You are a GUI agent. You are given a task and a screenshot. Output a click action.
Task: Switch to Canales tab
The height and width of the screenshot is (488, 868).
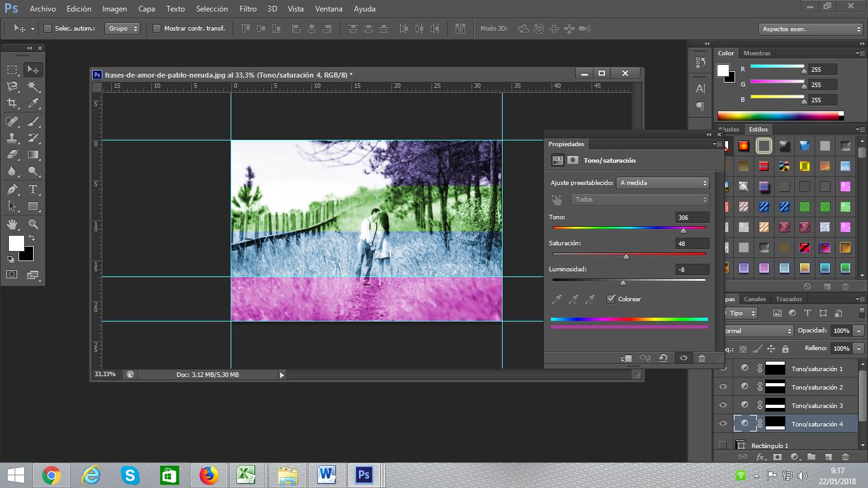tap(755, 299)
